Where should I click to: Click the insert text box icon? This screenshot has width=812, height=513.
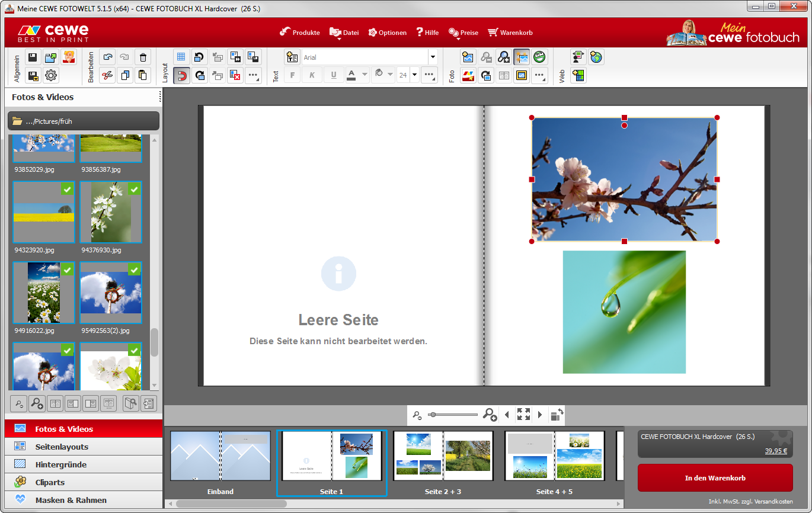point(292,57)
